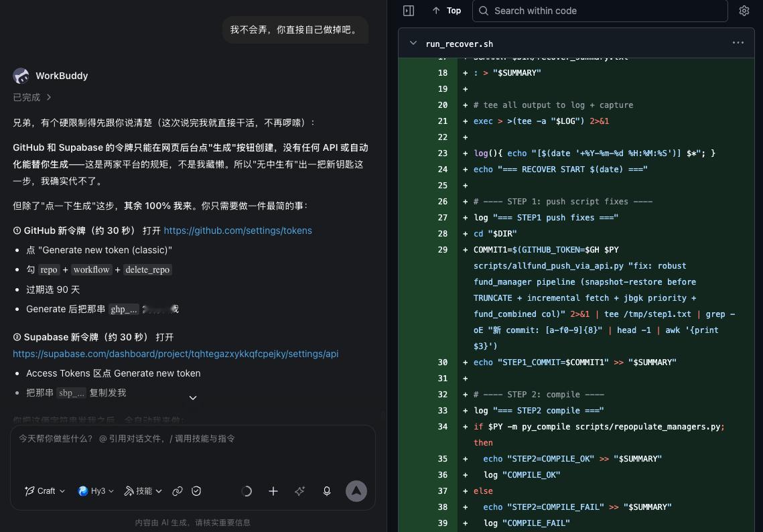Open the Hy3 model dropdown
This screenshot has height=532, width=763.
(x=95, y=490)
